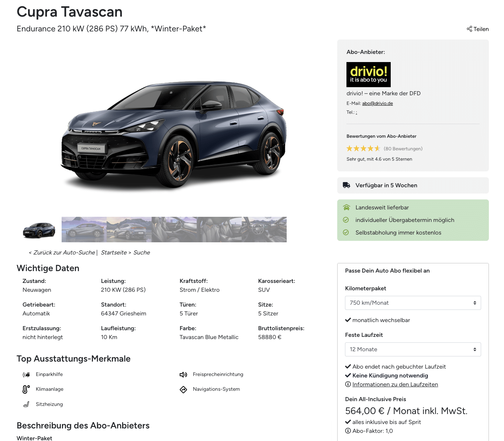The image size is (504, 441).
Task: Click info icon beside Abo-Faktor
Action: point(348,431)
